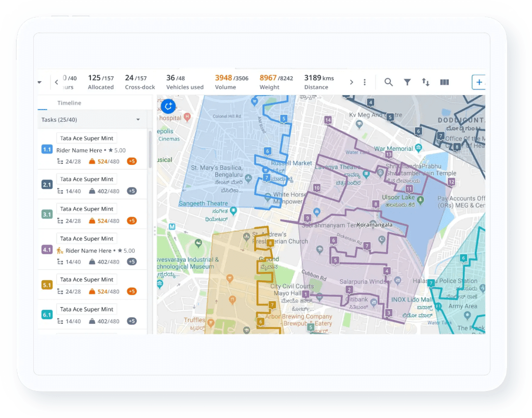Open the dropdown arrow at top-left corner
The image size is (532, 418).
40,82
